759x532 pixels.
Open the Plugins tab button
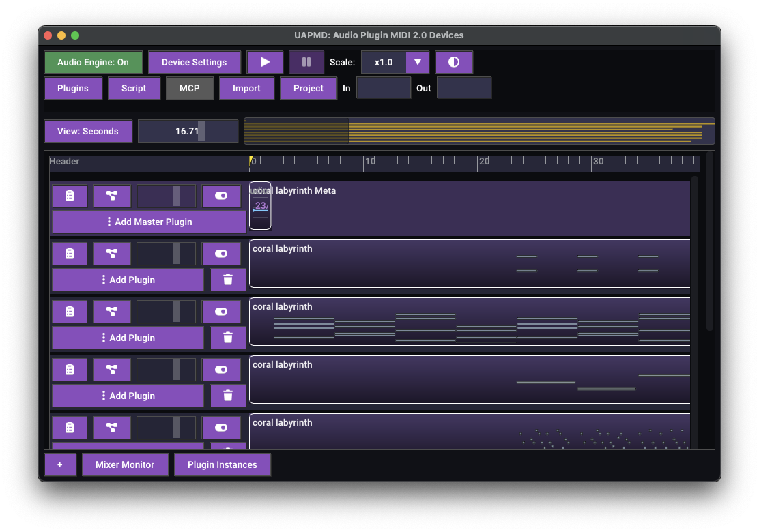(x=73, y=89)
